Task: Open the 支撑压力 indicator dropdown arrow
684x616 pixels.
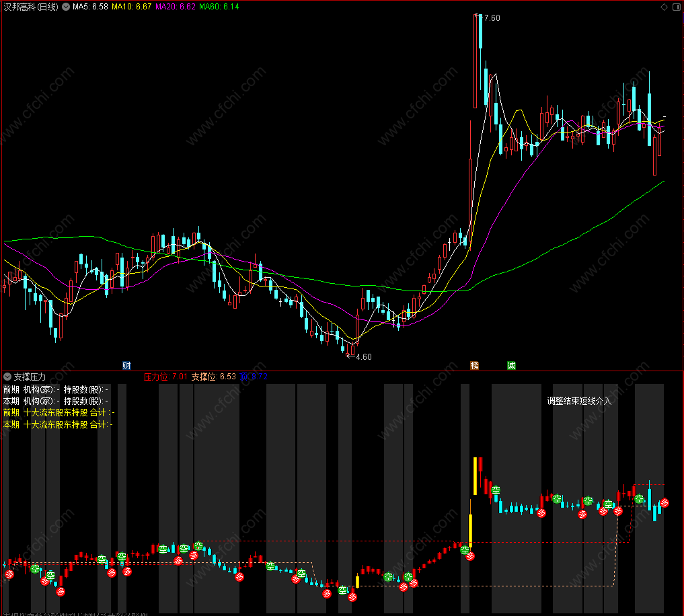Action: click(x=7, y=377)
